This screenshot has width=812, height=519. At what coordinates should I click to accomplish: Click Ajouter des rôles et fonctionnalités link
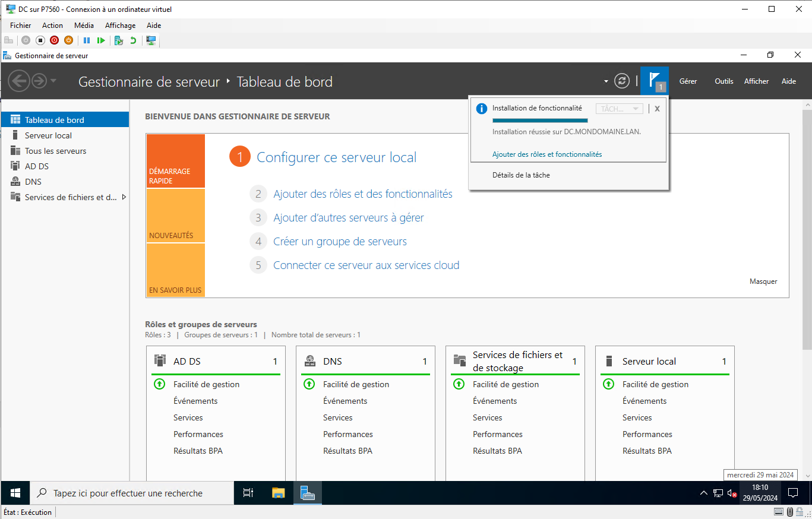point(547,154)
